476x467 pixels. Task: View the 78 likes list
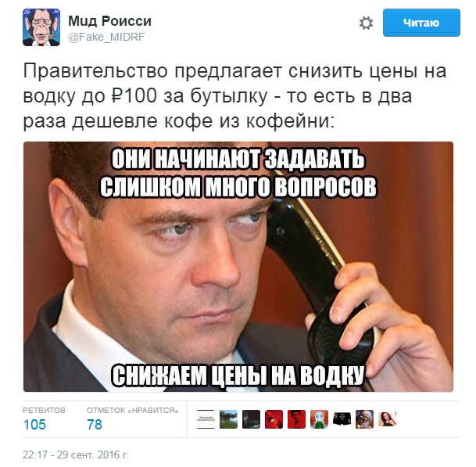pyautogui.click(x=95, y=425)
